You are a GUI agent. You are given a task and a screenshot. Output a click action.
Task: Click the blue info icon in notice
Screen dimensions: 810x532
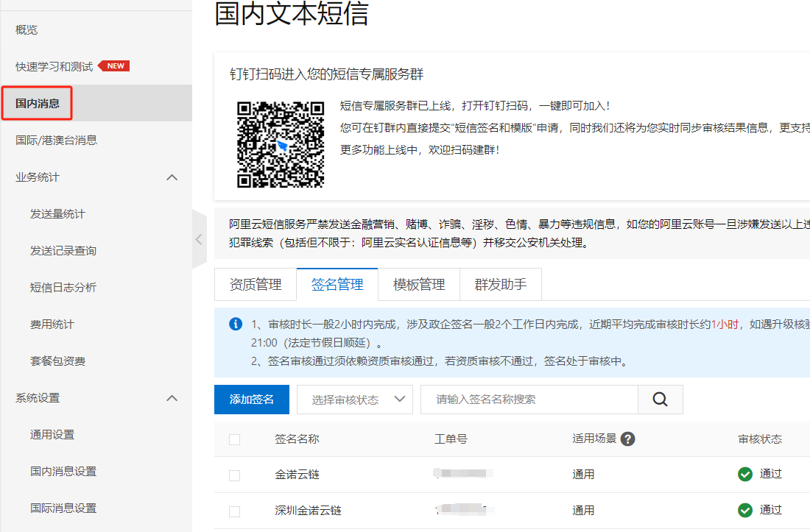236,324
